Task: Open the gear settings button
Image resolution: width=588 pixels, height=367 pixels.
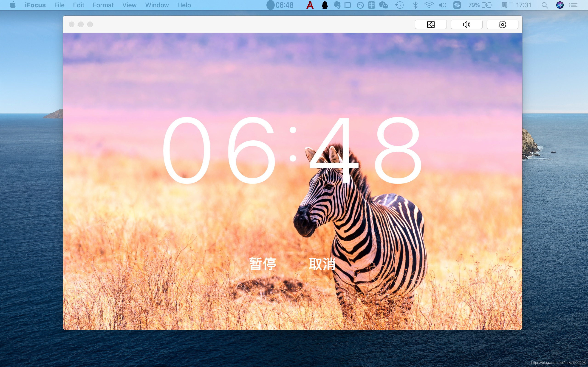Action: click(502, 25)
